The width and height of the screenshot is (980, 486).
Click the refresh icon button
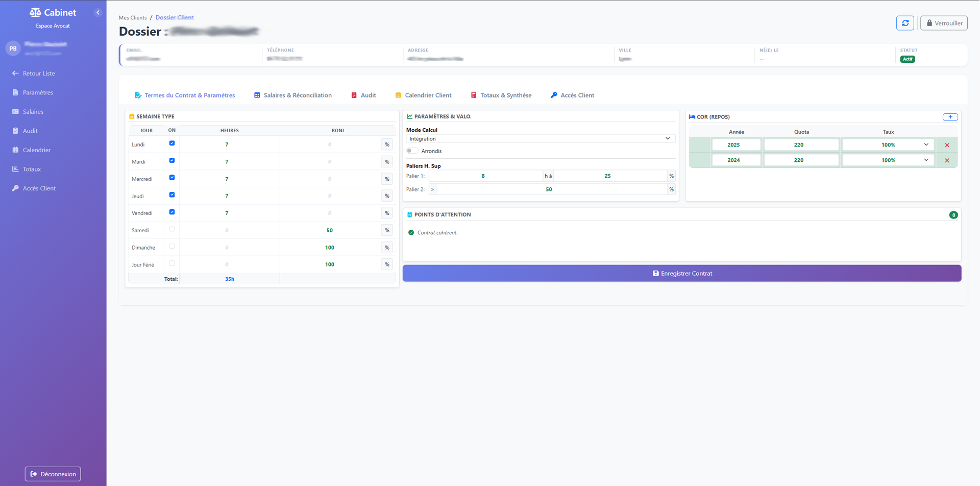point(905,23)
